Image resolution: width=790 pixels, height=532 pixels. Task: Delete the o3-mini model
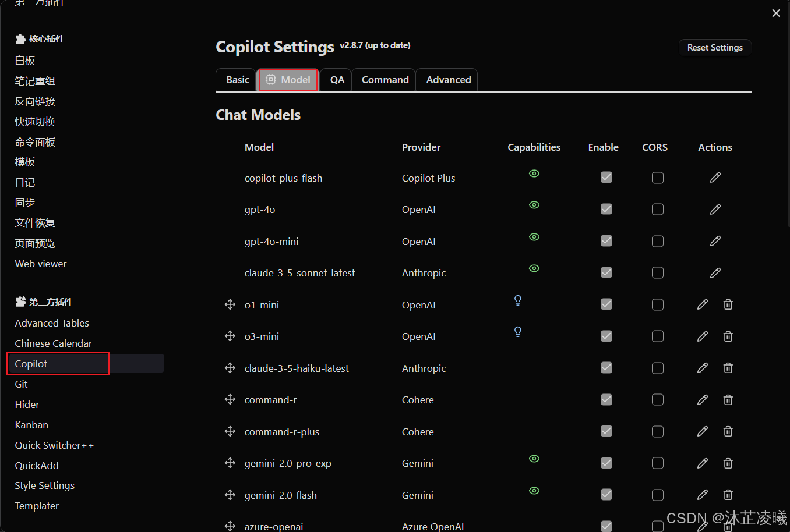[728, 336]
